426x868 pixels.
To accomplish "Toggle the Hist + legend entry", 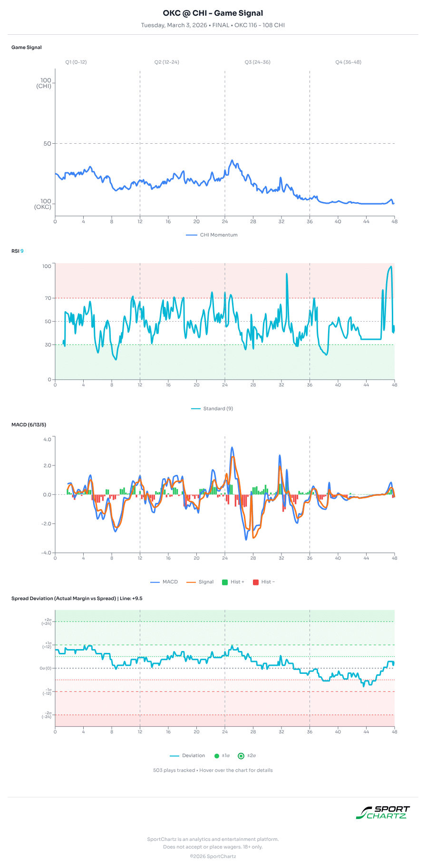I will (x=233, y=582).
